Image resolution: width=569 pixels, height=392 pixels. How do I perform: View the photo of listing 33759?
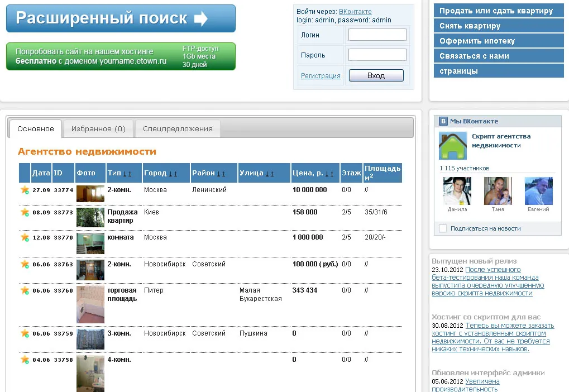coord(90,340)
